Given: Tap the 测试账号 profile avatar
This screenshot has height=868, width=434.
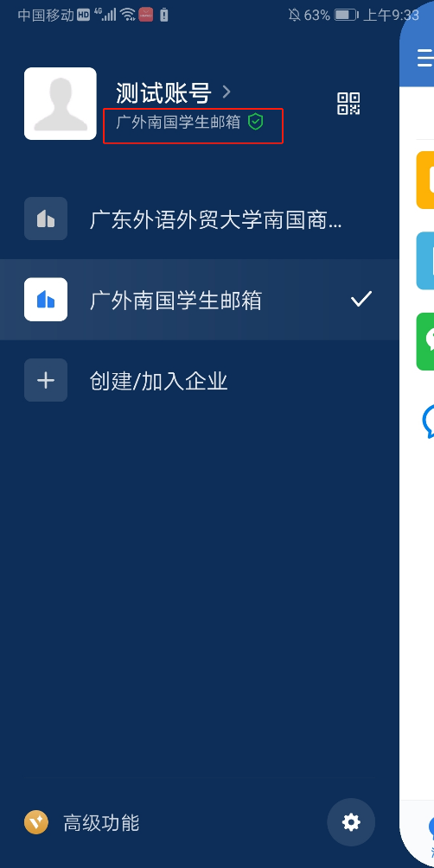Looking at the screenshot, I should point(61,104).
